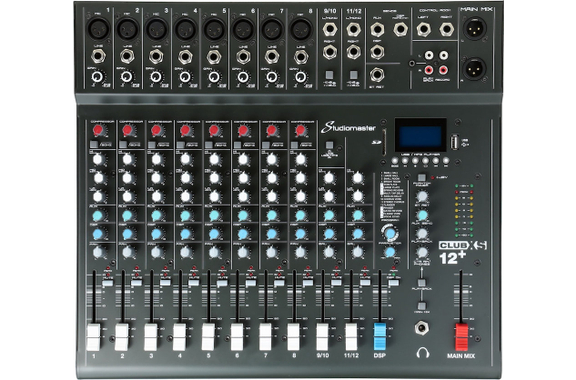Click the channel 2 LINE jack input
This screenshot has width=576, height=380.
pos(127,56)
